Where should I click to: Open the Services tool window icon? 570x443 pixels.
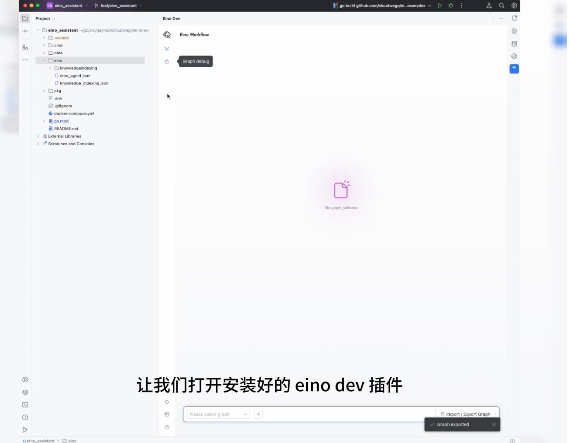pyautogui.click(x=25, y=379)
